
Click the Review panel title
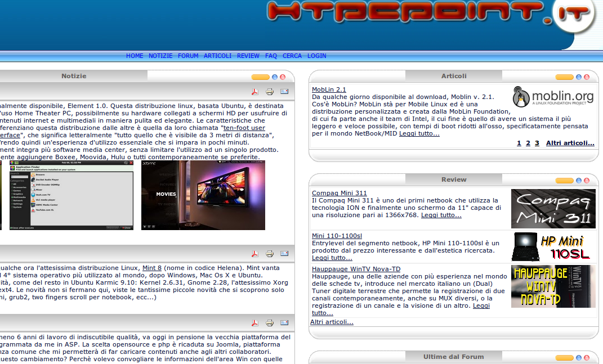click(x=454, y=179)
